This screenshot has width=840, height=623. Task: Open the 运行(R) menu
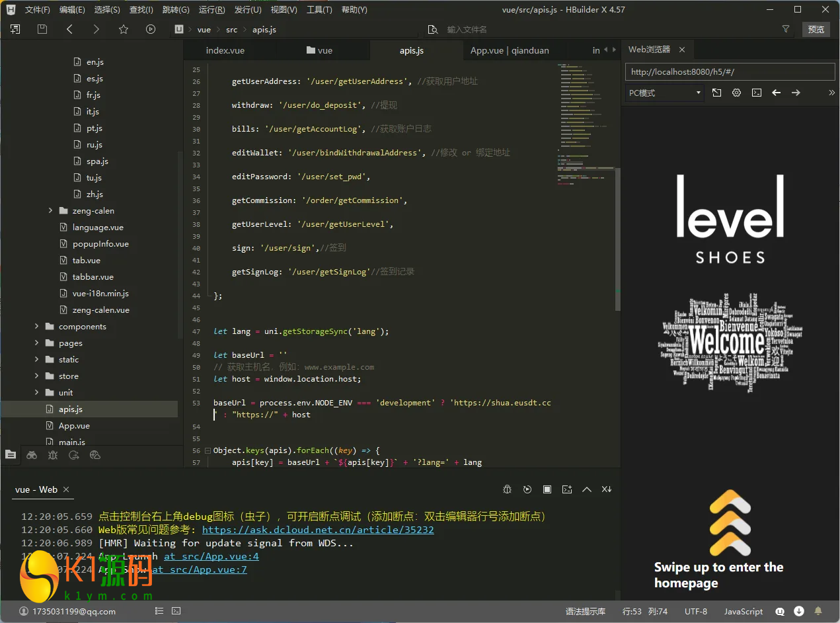tap(211, 10)
